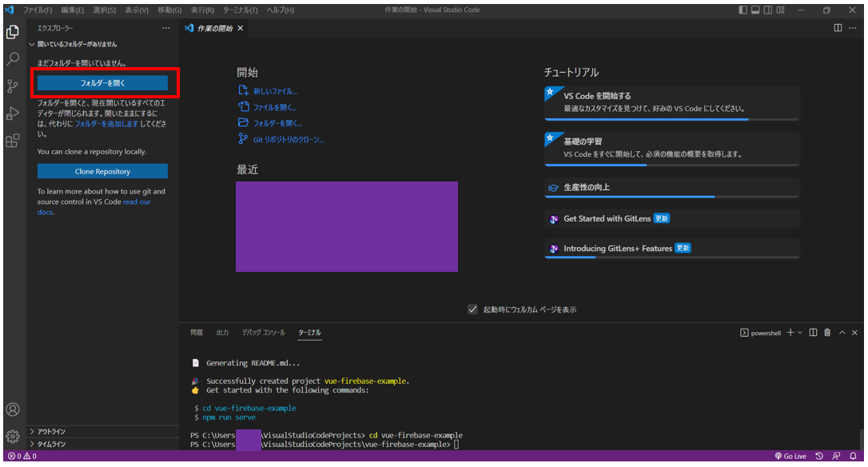This screenshot has width=868, height=467.
Task: Toggle secondary side bar layout icon
Action: [768, 10]
